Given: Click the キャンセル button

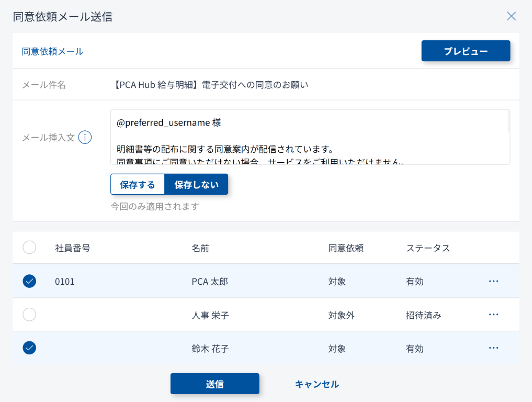Looking at the screenshot, I should [x=316, y=384].
